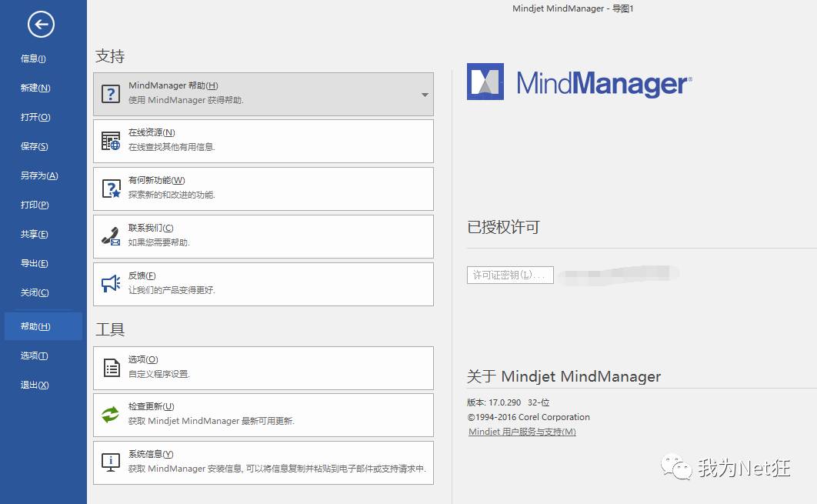Click the 已授权许可 heading
Screen dimensions: 817x504
click(503, 227)
